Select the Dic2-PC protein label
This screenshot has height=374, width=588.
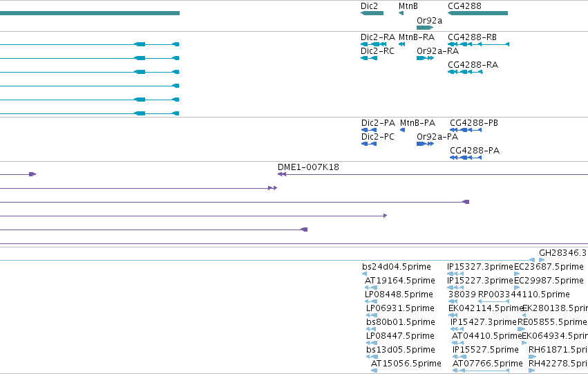[378, 137]
